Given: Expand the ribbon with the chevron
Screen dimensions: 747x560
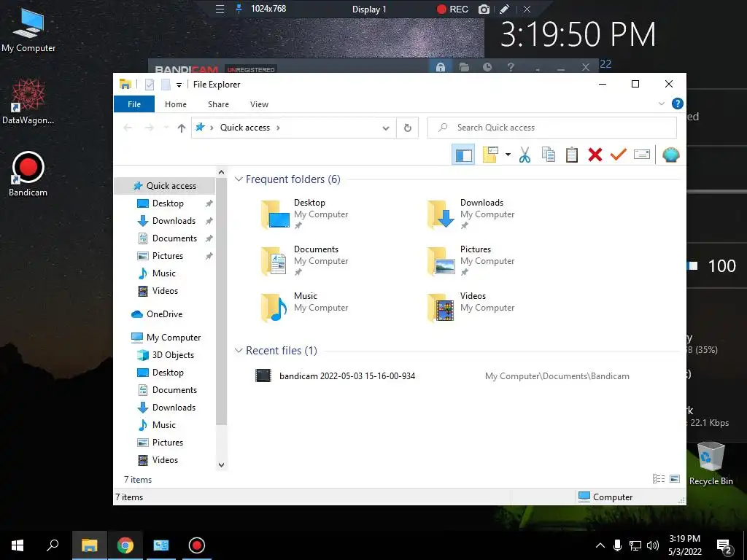Looking at the screenshot, I should pos(661,104).
